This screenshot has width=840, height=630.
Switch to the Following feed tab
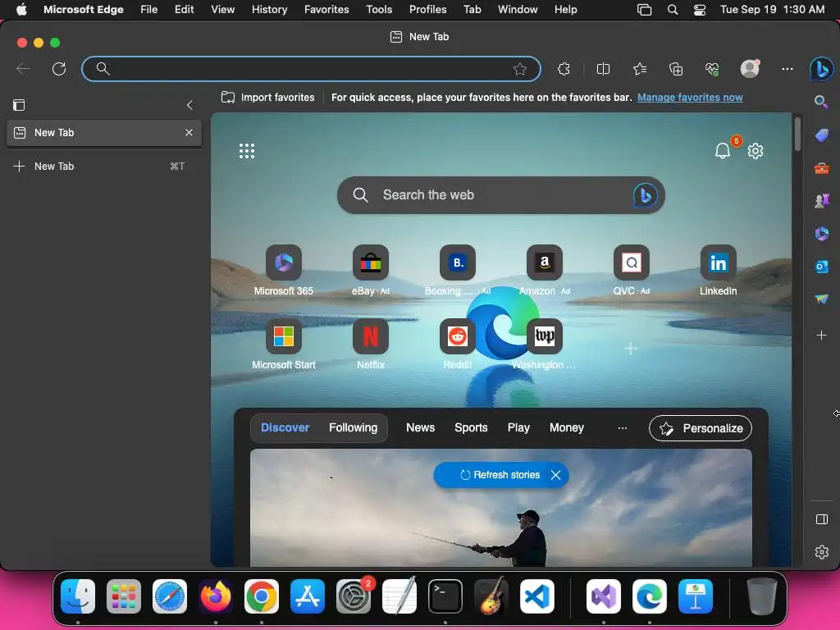click(x=353, y=427)
